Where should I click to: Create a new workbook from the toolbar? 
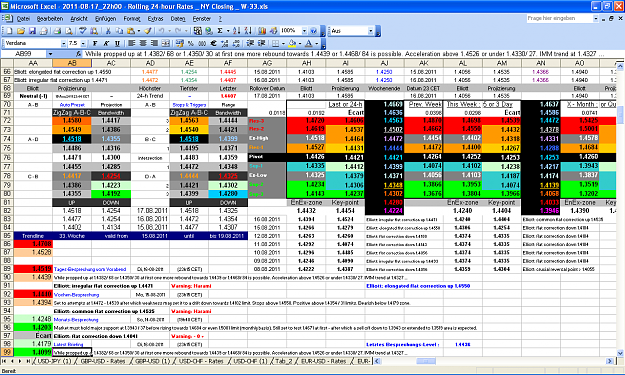coord(9,31)
